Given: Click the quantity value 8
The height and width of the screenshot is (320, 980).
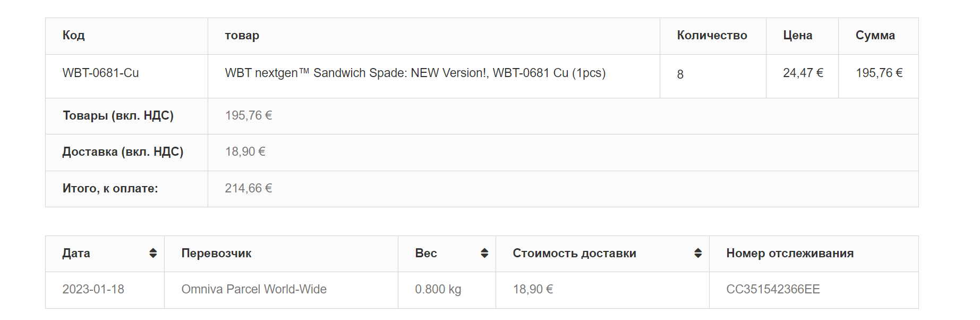Looking at the screenshot, I should (x=680, y=74).
